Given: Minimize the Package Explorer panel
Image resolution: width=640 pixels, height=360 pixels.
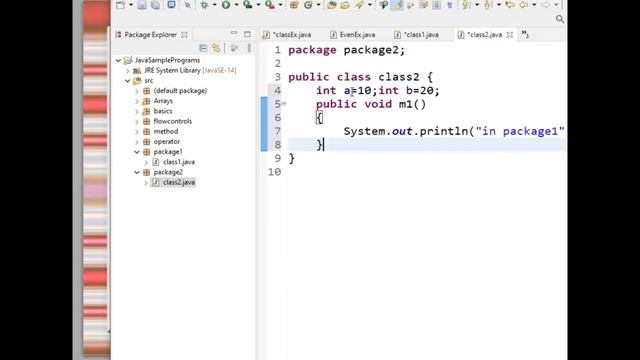Looking at the screenshot, I should click(234, 33).
